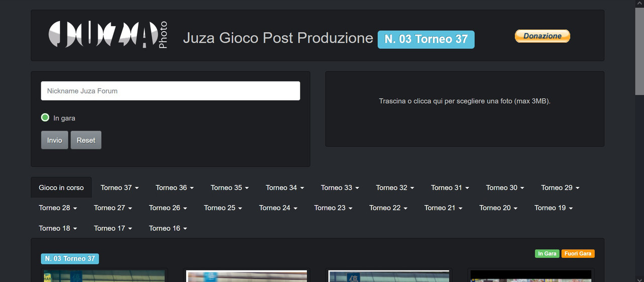
Task: Open the Torneo 30 dropdown
Action: pos(505,187)
